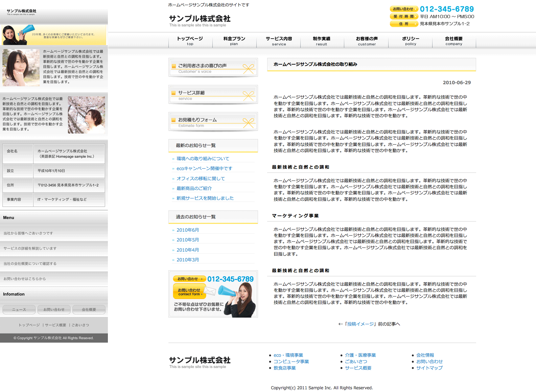
Task: Click the woman portrait photo in left panel
Action: [x=21, y=68]
